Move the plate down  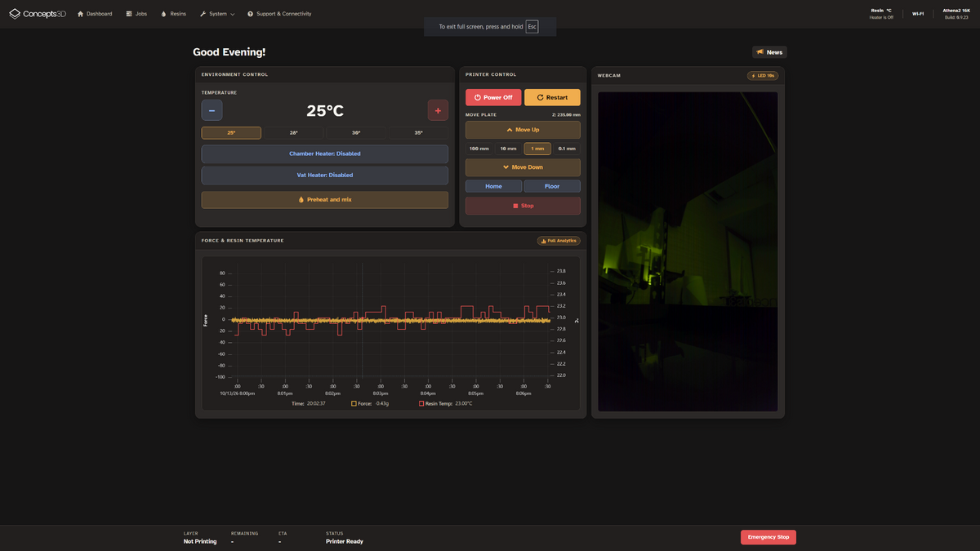click(523, 167)
